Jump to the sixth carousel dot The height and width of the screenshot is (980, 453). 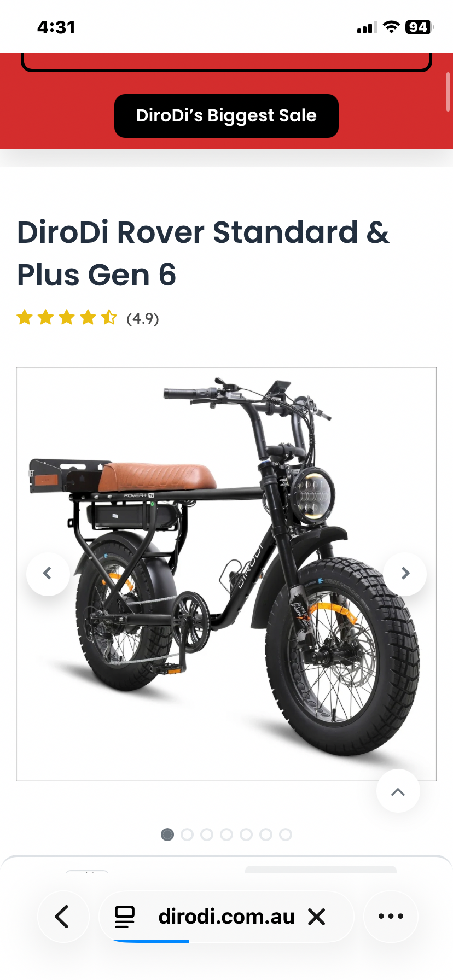coord(266,835)
